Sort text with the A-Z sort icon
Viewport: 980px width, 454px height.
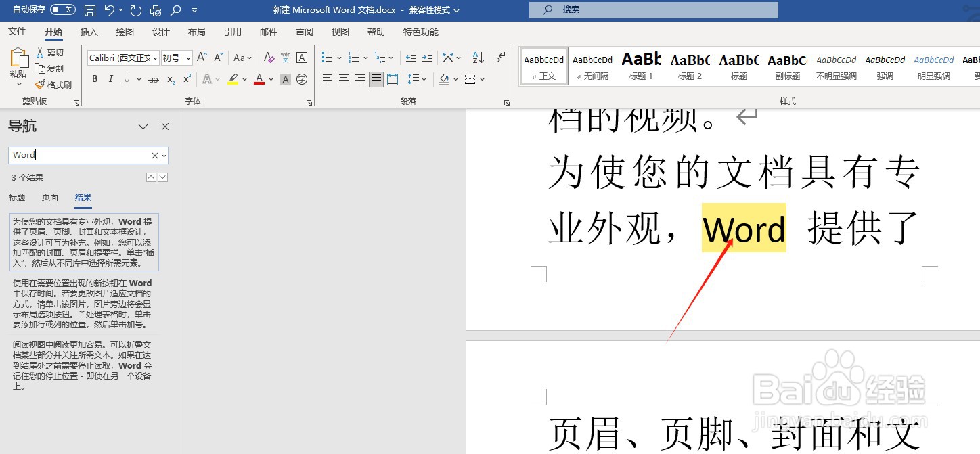click(478, 58)
